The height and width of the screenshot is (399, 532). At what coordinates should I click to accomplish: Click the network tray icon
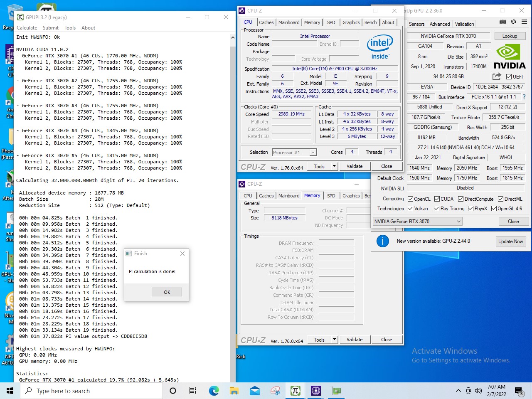(x=468, y=391)
